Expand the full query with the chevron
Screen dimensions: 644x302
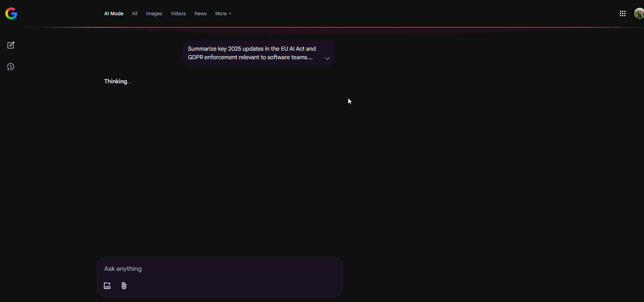tap(327, 58)
